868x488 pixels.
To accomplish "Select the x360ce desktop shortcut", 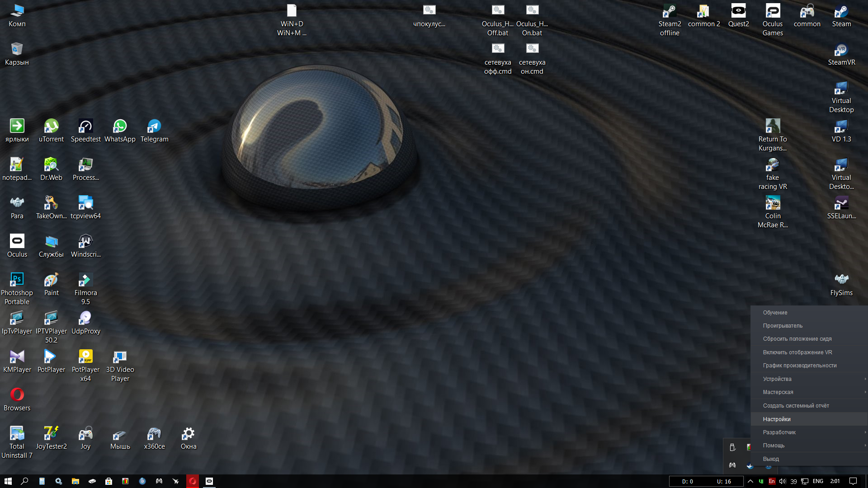I will [x=154, y=438].
